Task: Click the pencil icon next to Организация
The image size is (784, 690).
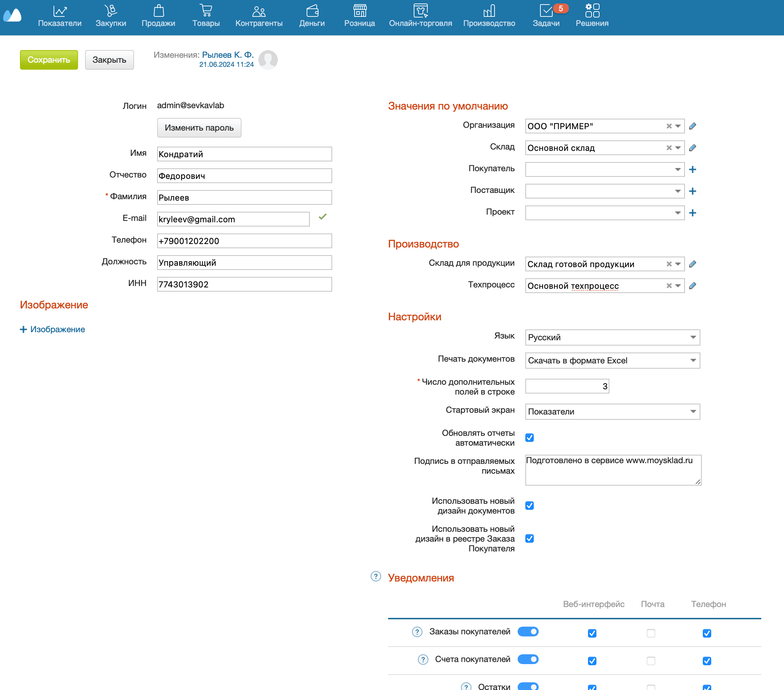Action: (x=692, y=126)
